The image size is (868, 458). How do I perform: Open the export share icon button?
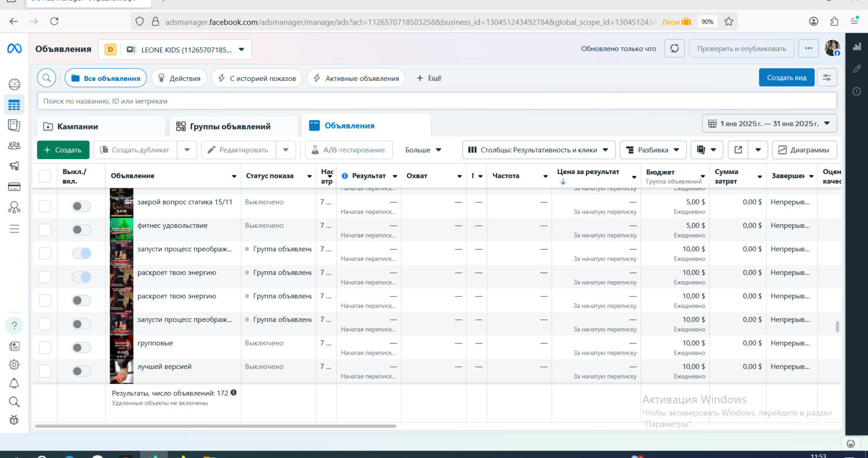point(738,150)
